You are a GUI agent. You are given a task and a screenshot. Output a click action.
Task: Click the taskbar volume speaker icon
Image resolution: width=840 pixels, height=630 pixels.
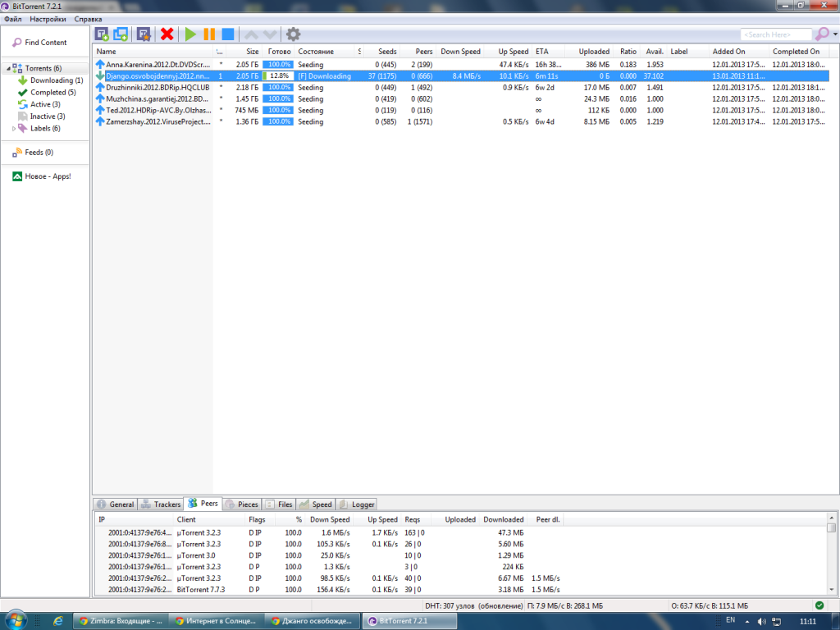pyautogui.click(x=762, y=622)
